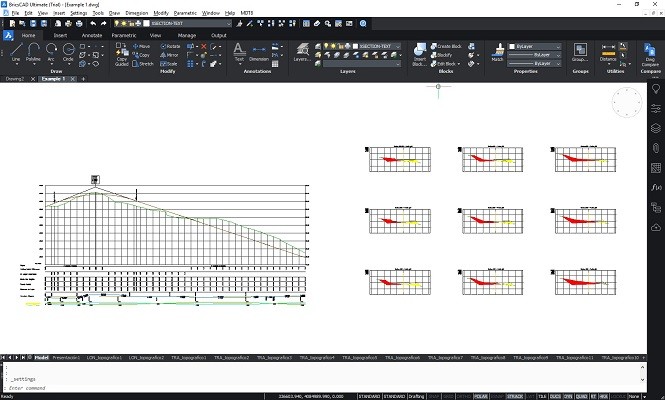Click the Stretch tool
The image size is (665, 400).
(x=142, y=64)
